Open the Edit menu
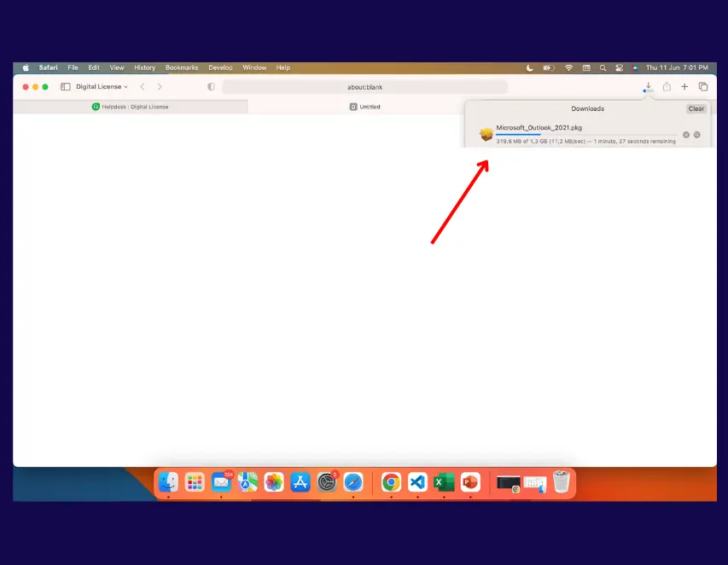This screenshot has height=565, width=728. pos(94,67)
